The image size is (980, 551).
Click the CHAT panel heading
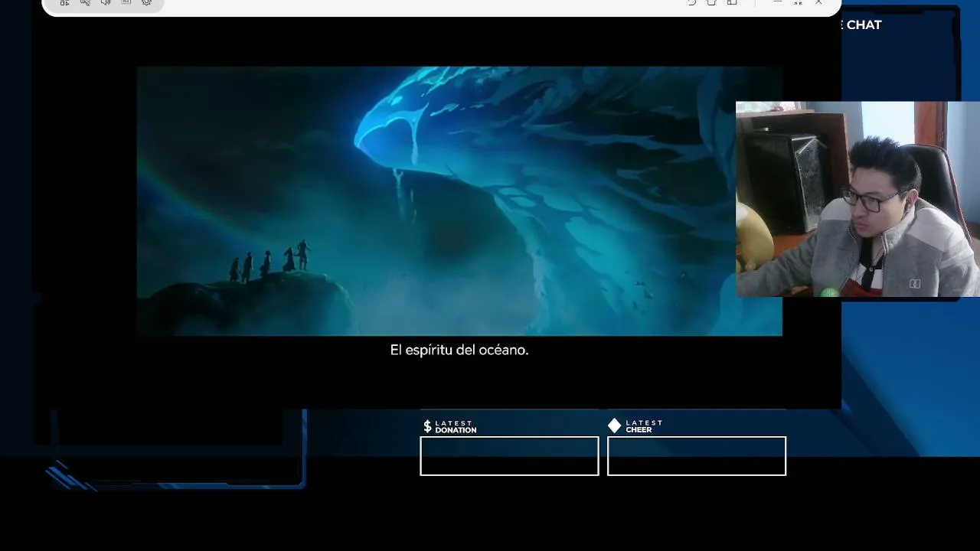pos(864,24)
